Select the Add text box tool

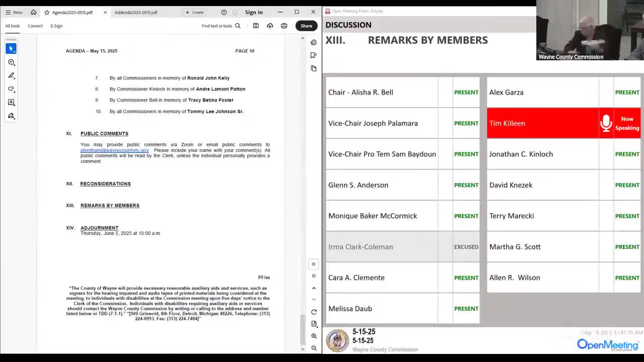(11, 102)
